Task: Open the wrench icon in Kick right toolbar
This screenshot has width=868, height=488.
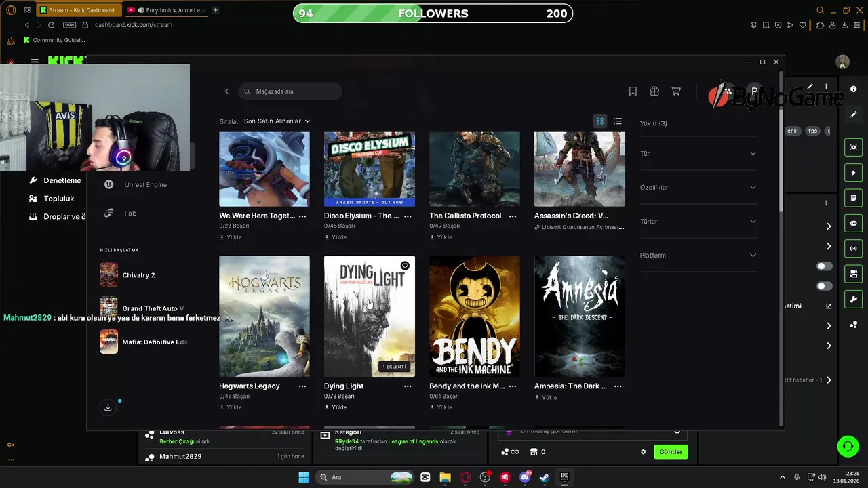Action: [853, 300]
